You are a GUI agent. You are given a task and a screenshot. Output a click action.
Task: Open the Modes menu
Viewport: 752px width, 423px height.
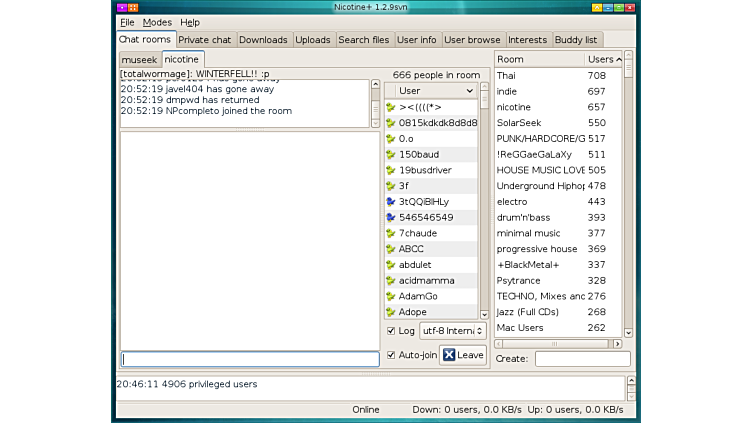coord(157,22)
